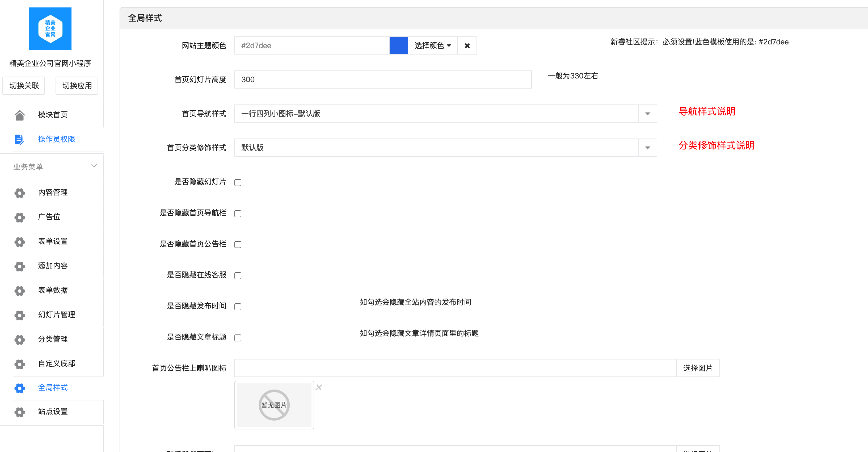Click gear icon next to 站点设置

point(20,412)
